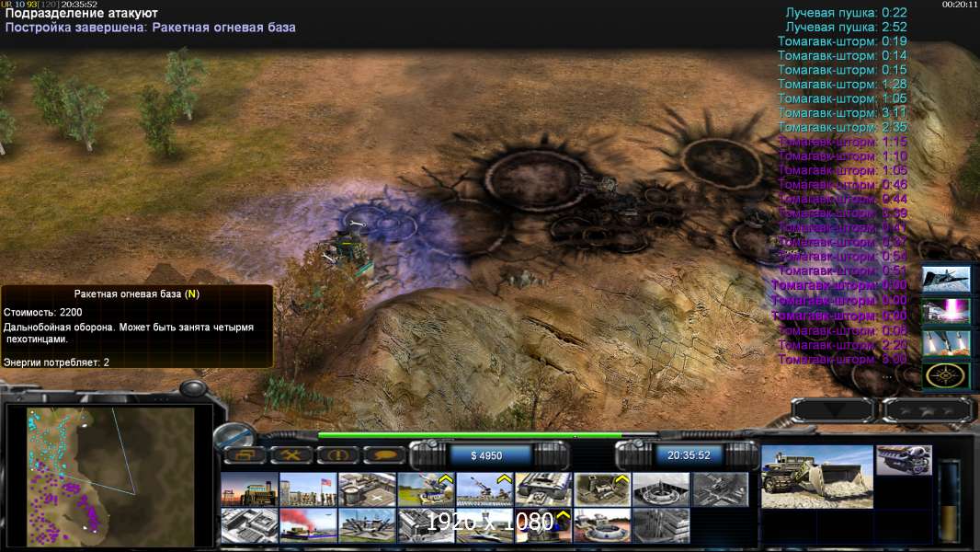Pick the blue-based bottom row icon with chevron
Image resolution: width=980 pixels, height=552 pixels.
tap(543, 525)
